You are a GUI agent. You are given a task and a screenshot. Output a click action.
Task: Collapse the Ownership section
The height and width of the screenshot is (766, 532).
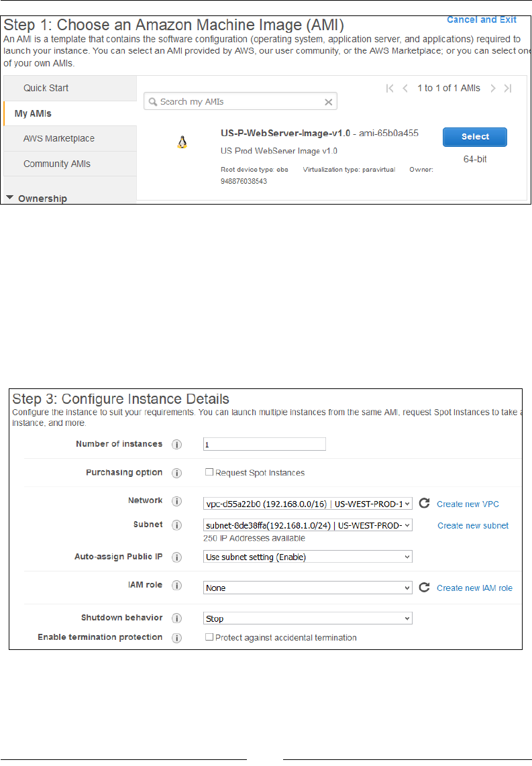(10, 197)
